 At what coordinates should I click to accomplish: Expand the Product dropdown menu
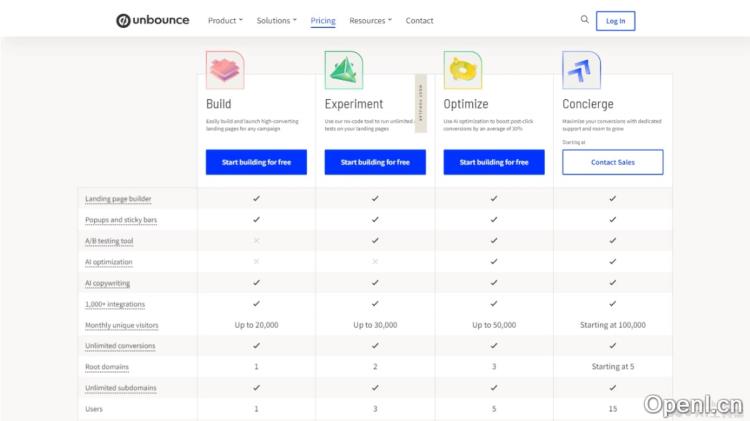click(225, 20)
